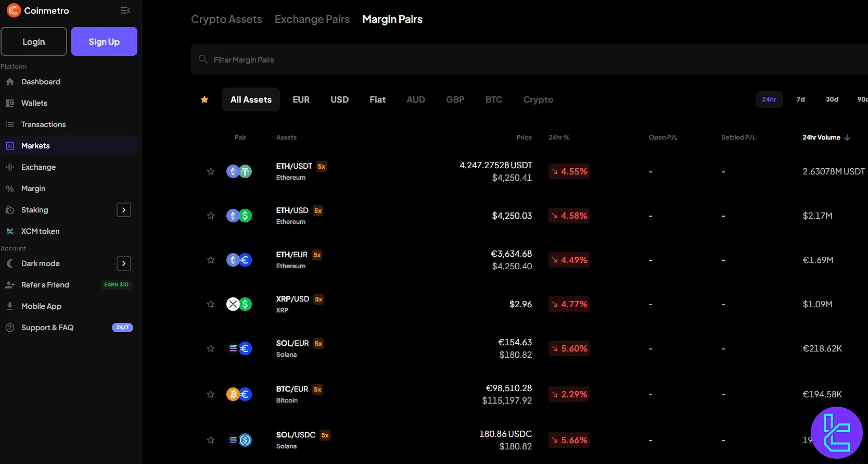Click the ETH/USDT 4.55% change badge
The width and height of the screenshot is (868, 464).
coord(569,171)
